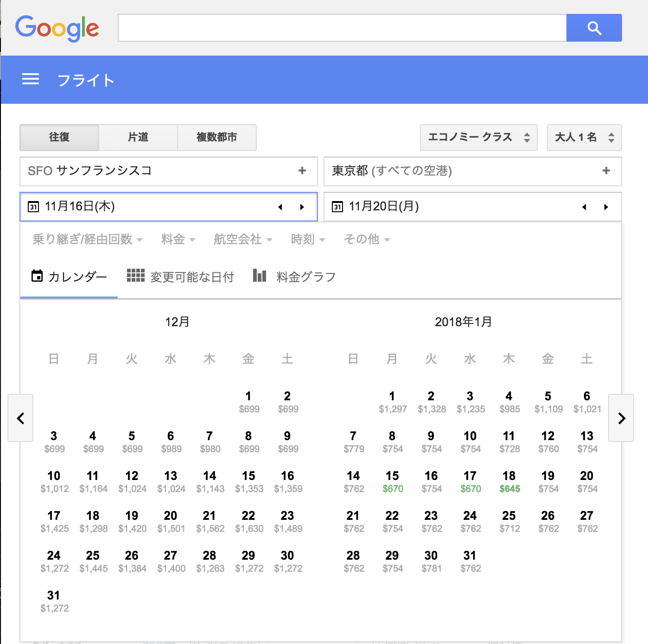
Task: Open the 大人1名 passenger count dropdown
Action: point(584,137)
